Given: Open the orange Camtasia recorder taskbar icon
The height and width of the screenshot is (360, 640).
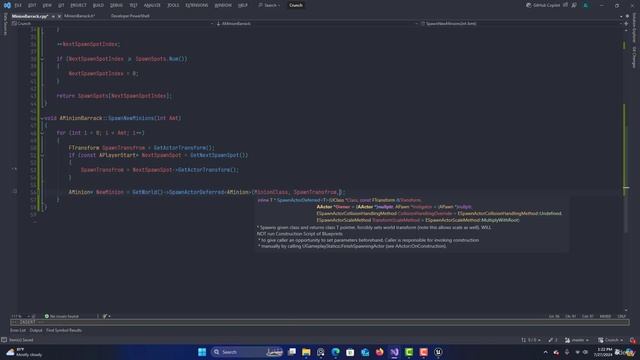Looking at the screenshot, I should [424, 352].
